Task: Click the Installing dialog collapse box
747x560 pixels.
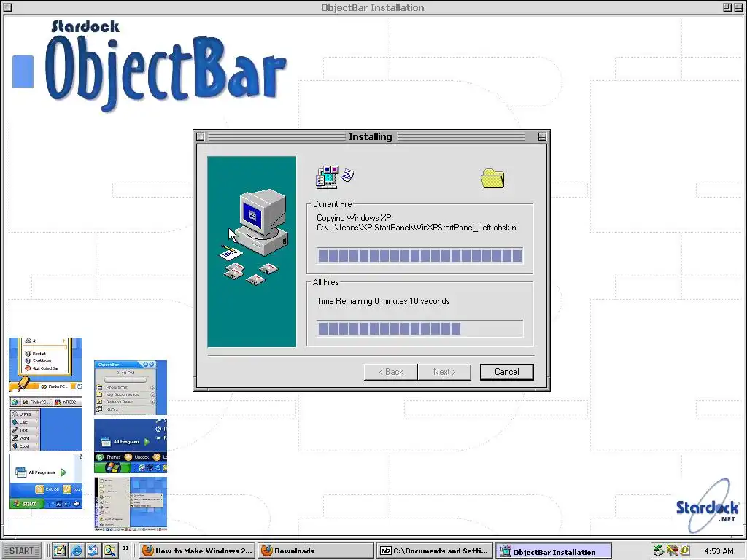Action: point(542,136)
